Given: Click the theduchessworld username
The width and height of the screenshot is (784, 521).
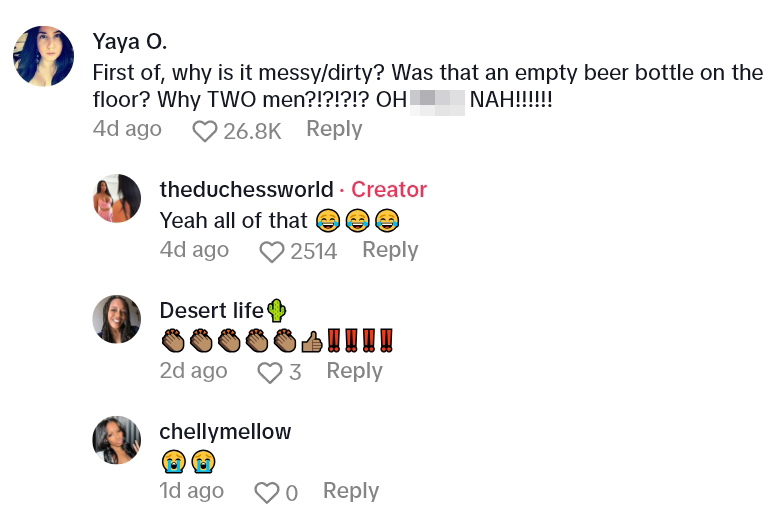Looking at the screenshot, I should 246,190.
